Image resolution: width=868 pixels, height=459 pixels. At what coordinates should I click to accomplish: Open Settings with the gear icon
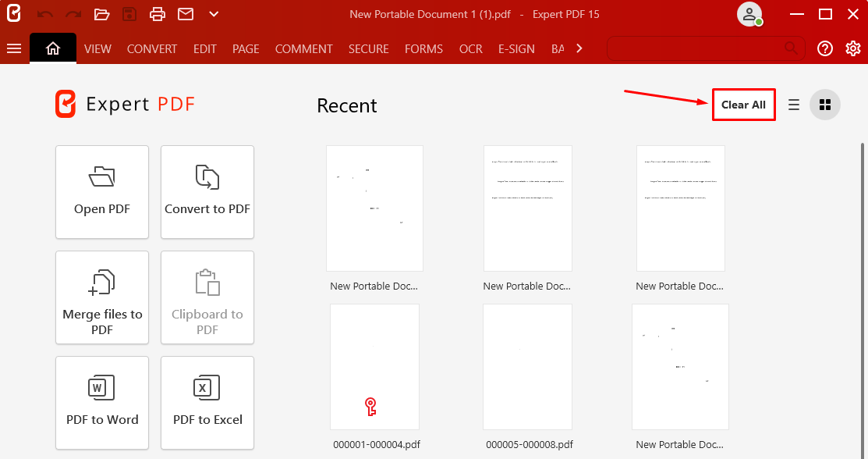[x=853, y=48]
